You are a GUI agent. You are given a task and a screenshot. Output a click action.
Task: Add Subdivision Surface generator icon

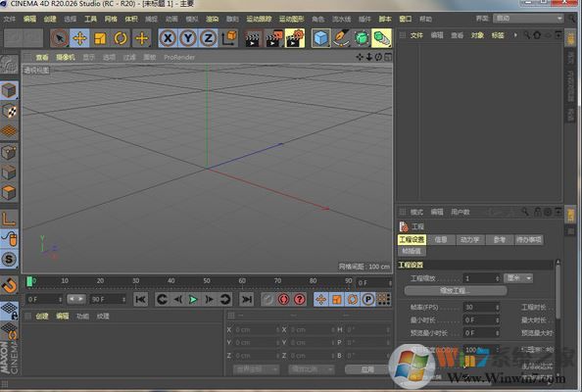(362, 38)
